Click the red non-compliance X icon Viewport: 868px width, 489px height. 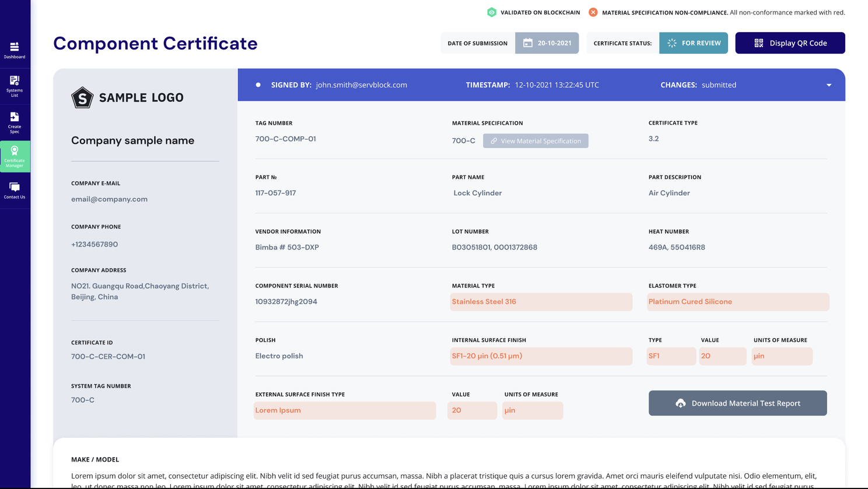click(x=593, y=12)
